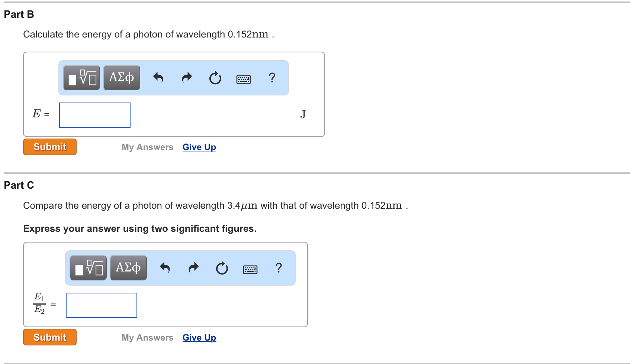Image resolution: width=630 pixels, height=364 pixels.
Task: Click Give Up for Part B
Action: (x=199, y=147)
